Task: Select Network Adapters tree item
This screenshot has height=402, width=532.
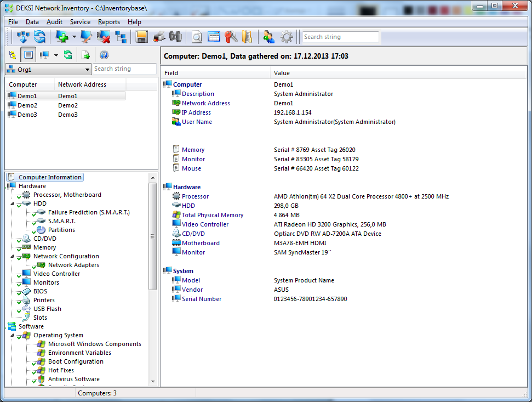Action: [x=73, y=265]
